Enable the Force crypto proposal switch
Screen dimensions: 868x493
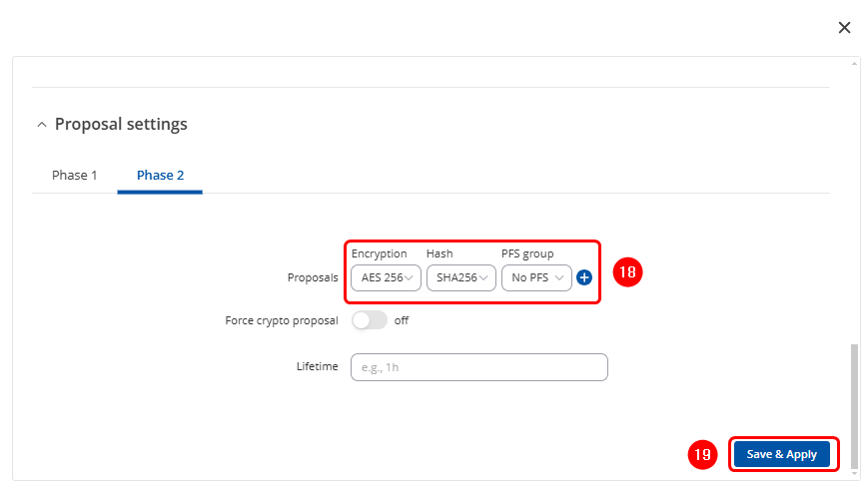(369, 320)
